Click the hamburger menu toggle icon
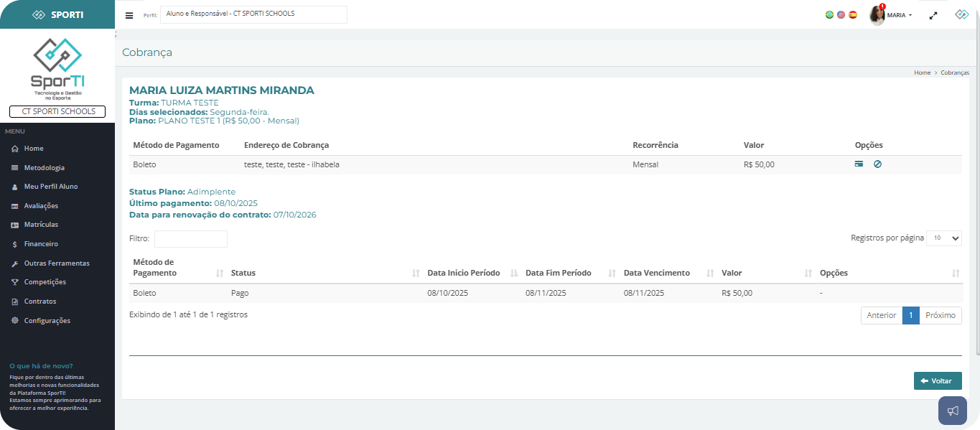This screenshot has height=430, width=980. point(129,15)
